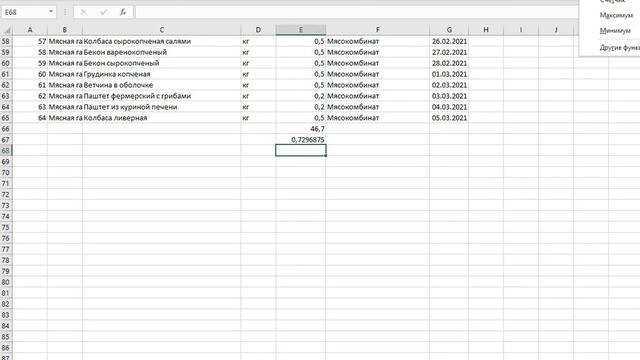Click cell Грудинка копченая
The image size is (640, 360).
(x=162, y=74)
